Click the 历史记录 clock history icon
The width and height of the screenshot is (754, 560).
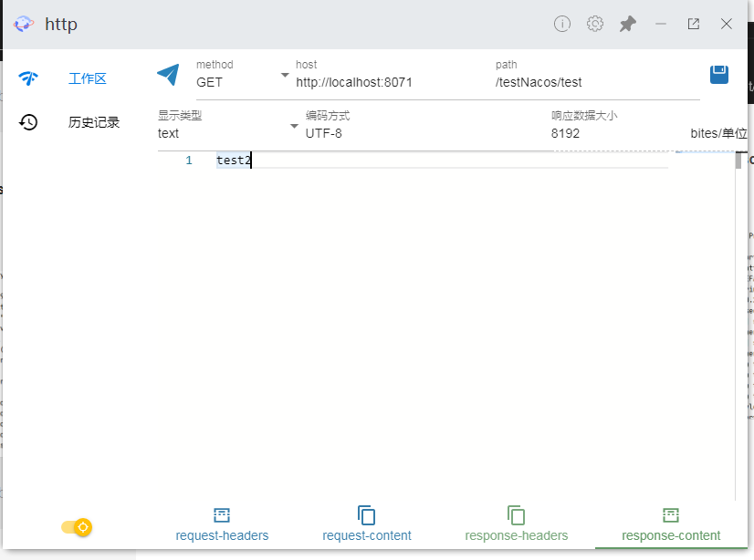coord(28,122)
